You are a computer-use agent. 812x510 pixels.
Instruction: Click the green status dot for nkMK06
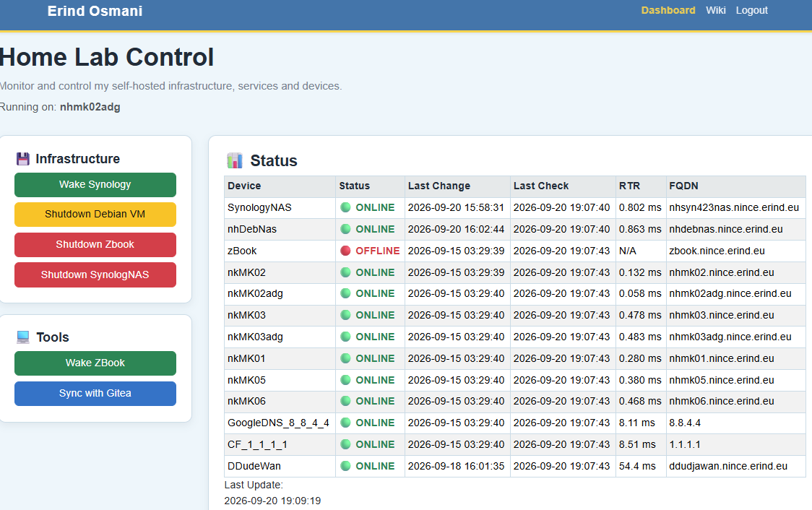(345, 401)
